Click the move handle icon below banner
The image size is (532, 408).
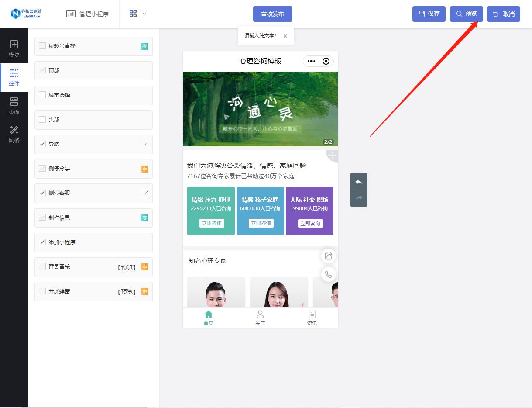point(333,156)
